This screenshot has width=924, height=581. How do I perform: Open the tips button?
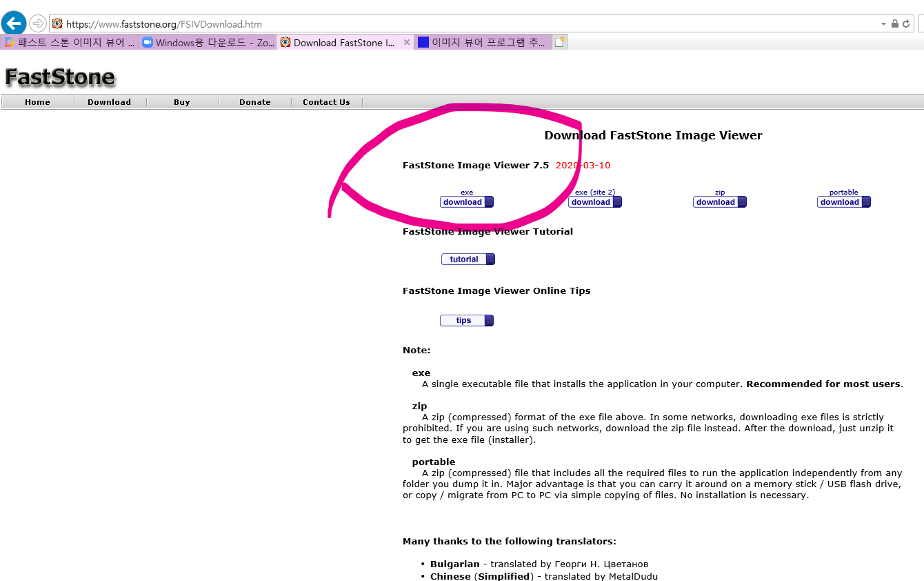(467, 320)
